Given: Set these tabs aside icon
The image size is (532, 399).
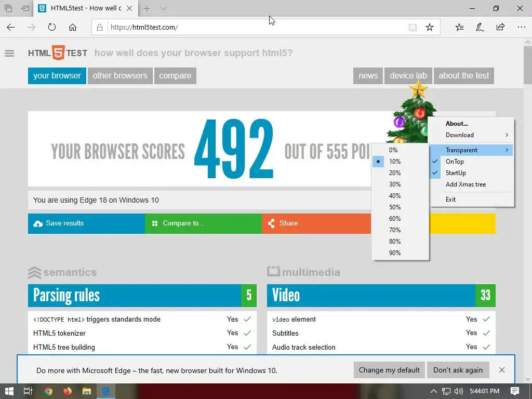Looking at the screenshot, I should coord(25,8).
